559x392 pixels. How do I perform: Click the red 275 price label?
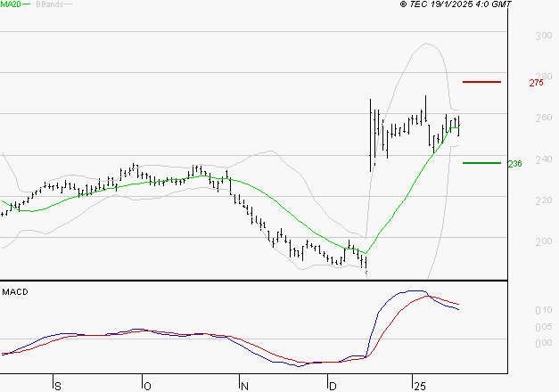(536, 83)
